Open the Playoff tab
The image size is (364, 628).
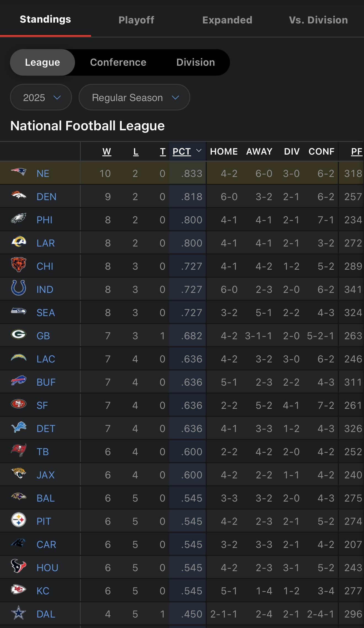pos(136,20)
